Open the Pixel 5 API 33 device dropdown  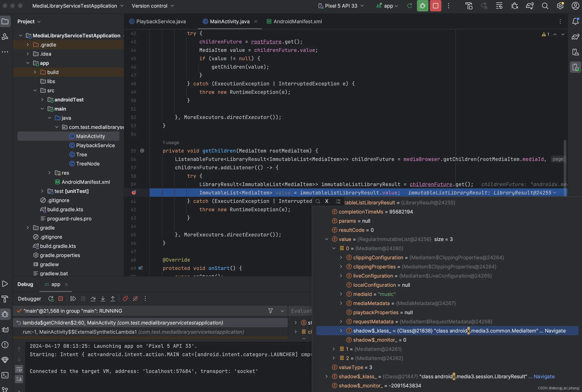341,6
